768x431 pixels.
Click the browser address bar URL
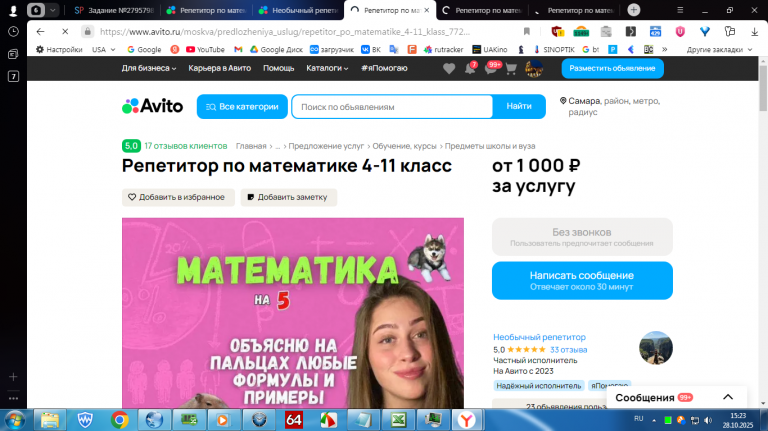285,31
